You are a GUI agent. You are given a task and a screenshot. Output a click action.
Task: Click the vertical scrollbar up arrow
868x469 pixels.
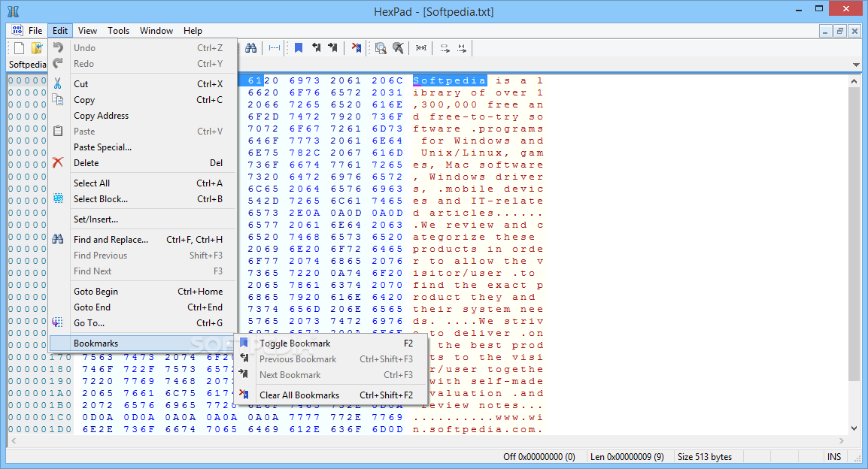[854, 80]
